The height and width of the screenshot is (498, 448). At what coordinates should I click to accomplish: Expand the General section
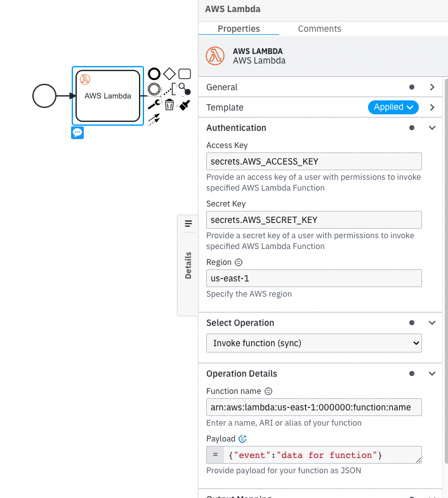pos(432,87)
